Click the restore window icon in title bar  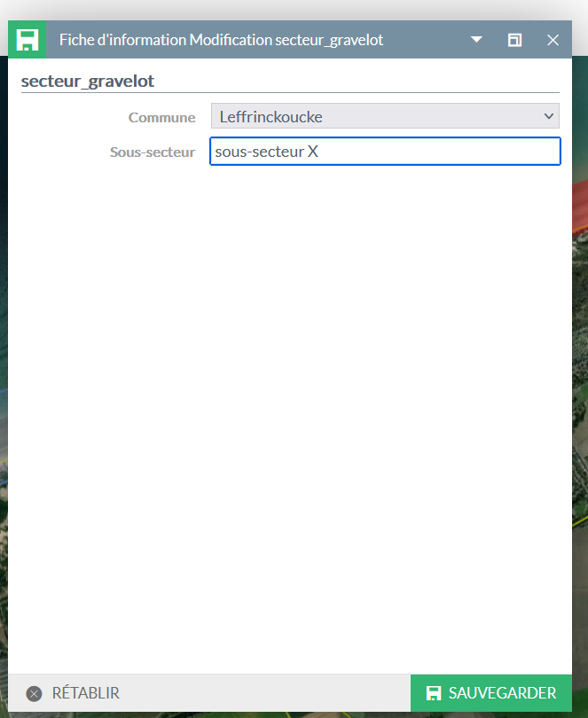(x=514, y=40)
